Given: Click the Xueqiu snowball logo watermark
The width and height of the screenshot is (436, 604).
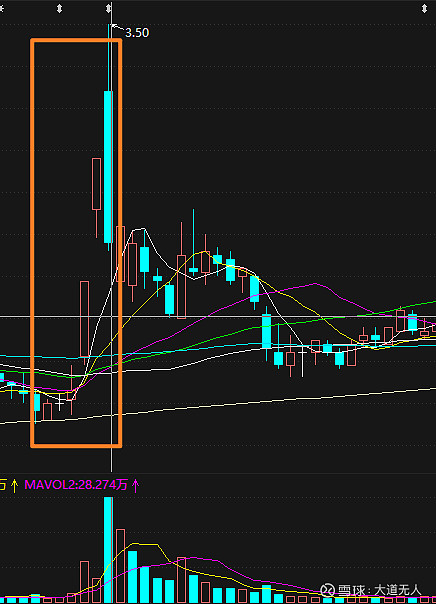Looking at the screenshot, I should click(327, 590).
